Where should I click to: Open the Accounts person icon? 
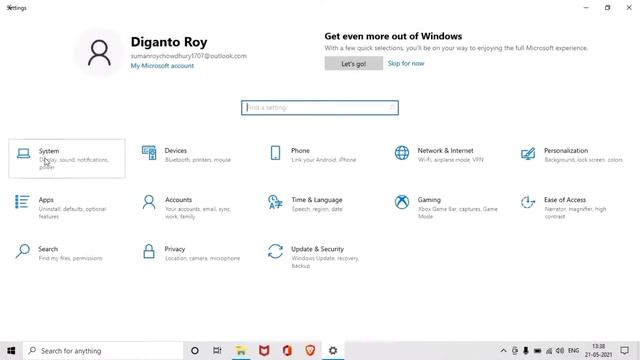(149, 202)
